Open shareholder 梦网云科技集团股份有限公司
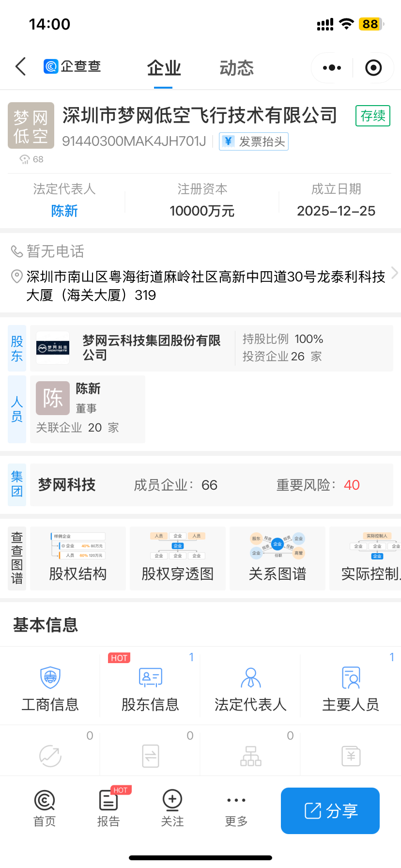Screen dimensions: 401x868 pyautogui.click(x=152, y=348)
